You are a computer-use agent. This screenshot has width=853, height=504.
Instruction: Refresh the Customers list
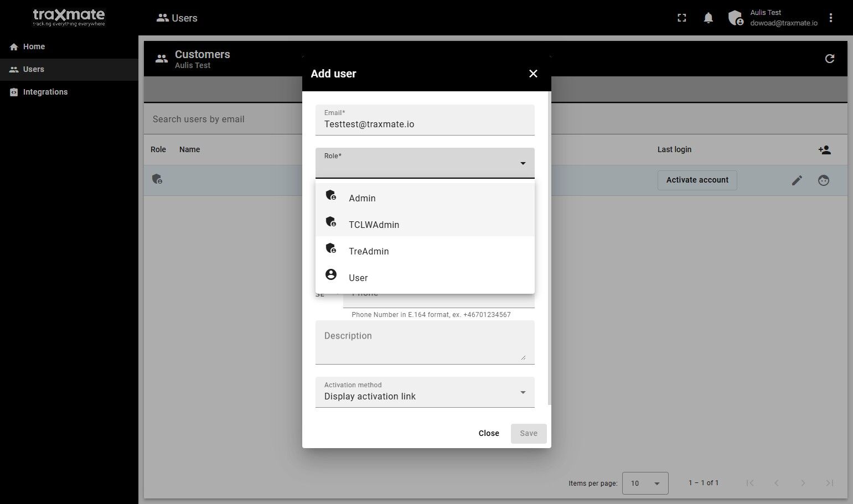click(829, 59)
